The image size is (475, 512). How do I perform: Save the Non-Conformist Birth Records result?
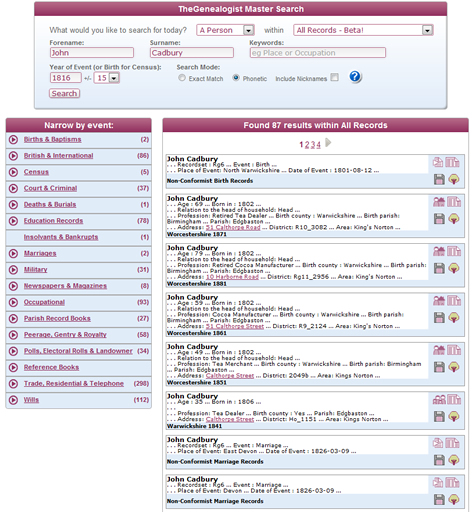[439, 179]
